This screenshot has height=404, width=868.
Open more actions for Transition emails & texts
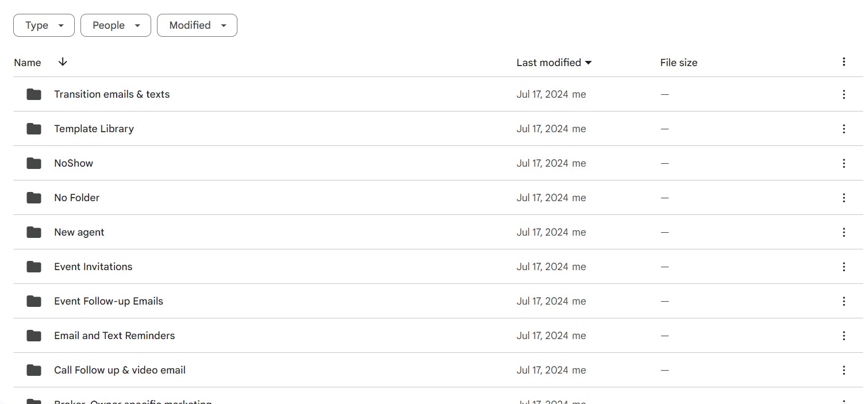click(x=843, y=94)
